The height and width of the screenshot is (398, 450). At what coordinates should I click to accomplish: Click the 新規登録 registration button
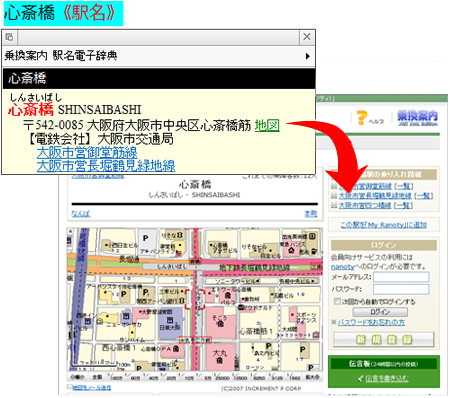pyautogui.click(x=384, y=340)
